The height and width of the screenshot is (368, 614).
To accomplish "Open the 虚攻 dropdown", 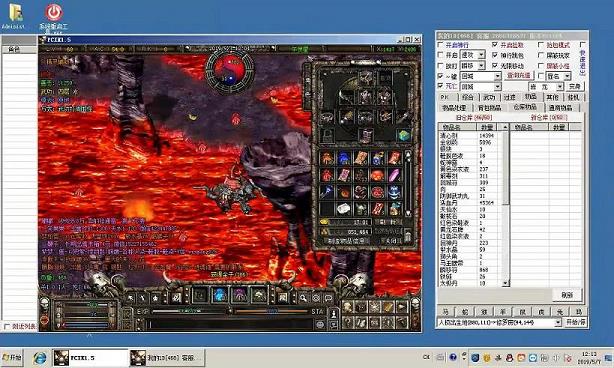I will (473, 55).
